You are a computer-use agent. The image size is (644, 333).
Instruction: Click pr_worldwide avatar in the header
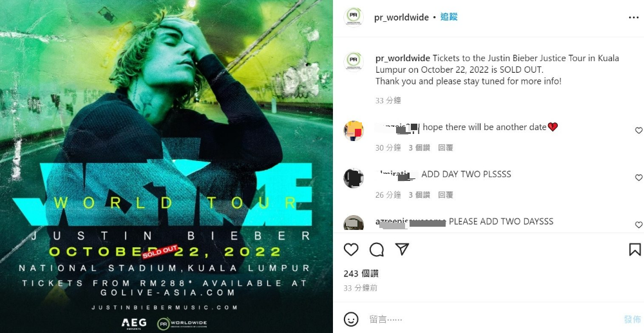(353, 17)
